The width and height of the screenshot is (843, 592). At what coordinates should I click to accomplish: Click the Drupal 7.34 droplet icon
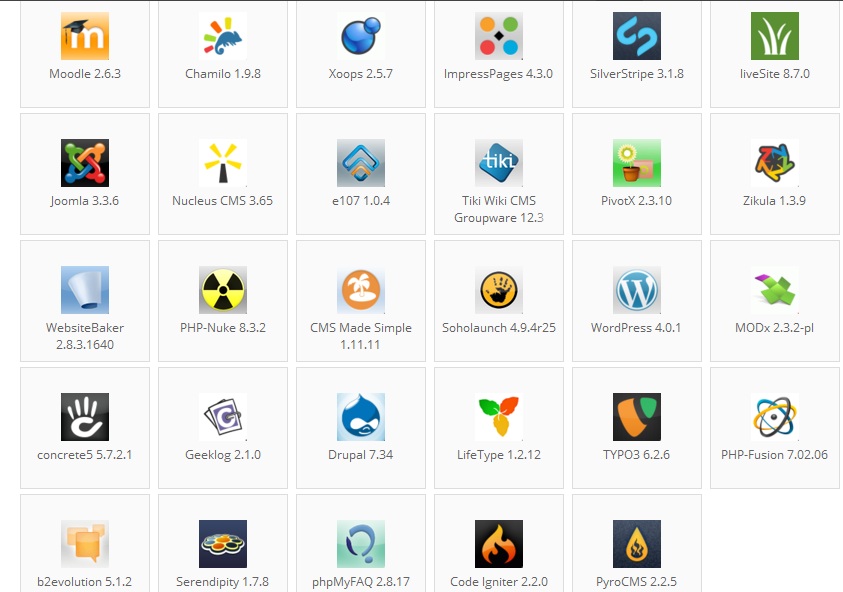(x=361, y=417)
